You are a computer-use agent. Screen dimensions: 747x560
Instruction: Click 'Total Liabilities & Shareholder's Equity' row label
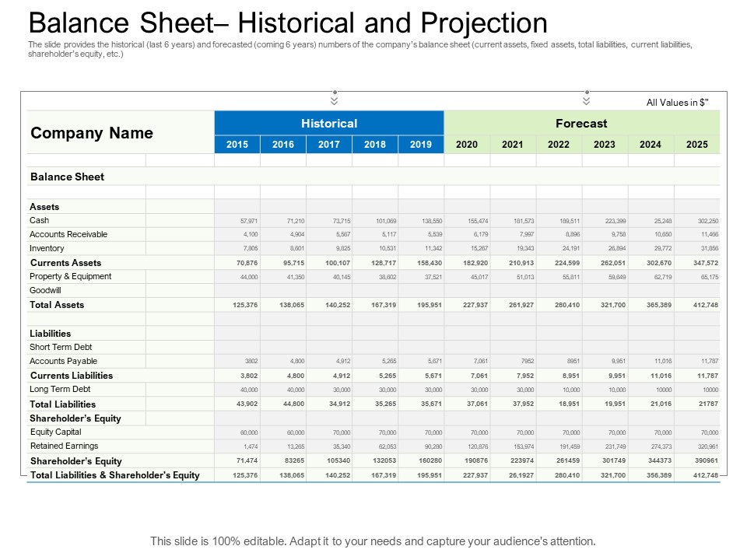point(115,474)
